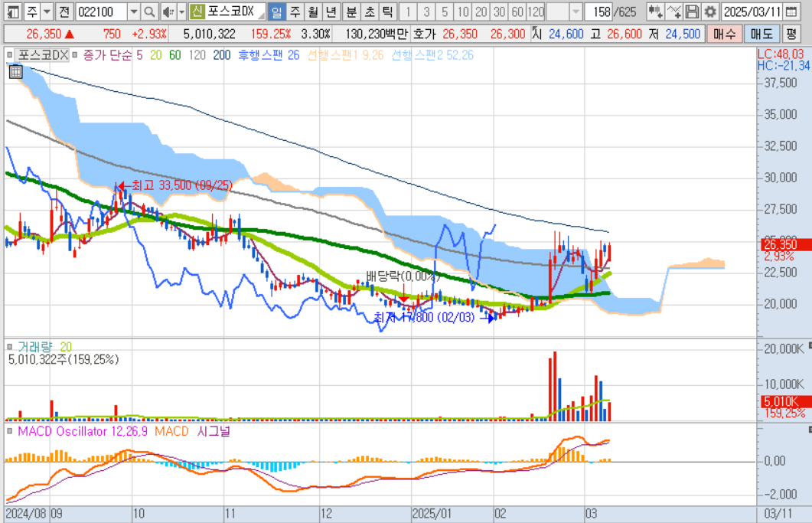Click the add line indicator icon
This screenshot has width=812, height=523.
(x=673, y=11)
